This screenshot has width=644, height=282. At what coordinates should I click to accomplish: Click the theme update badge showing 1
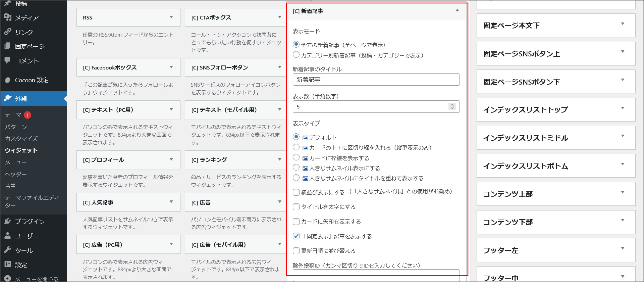[28, 115]
